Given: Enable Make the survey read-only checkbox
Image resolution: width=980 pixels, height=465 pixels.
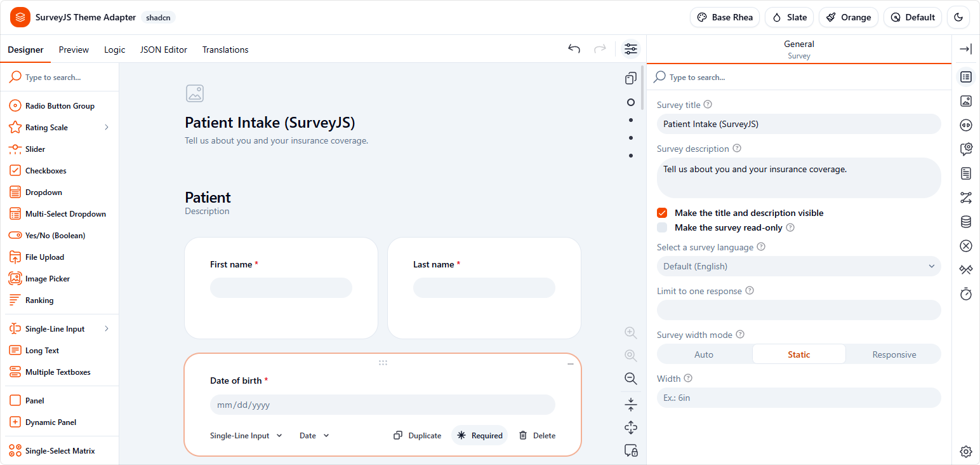Looking at the screenshot, I should (x=662, y=227).
